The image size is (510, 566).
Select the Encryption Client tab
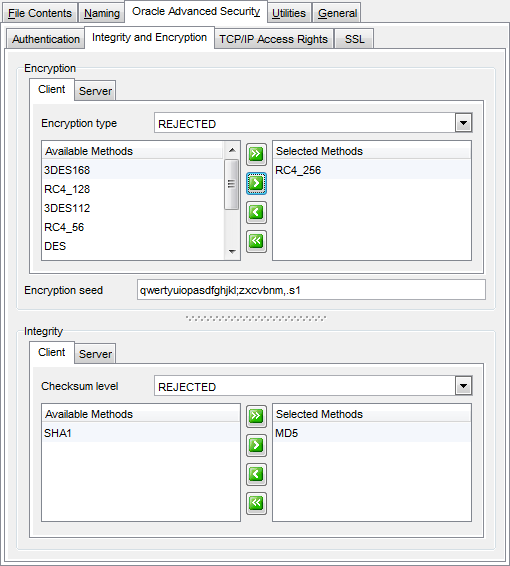(52, 89)
